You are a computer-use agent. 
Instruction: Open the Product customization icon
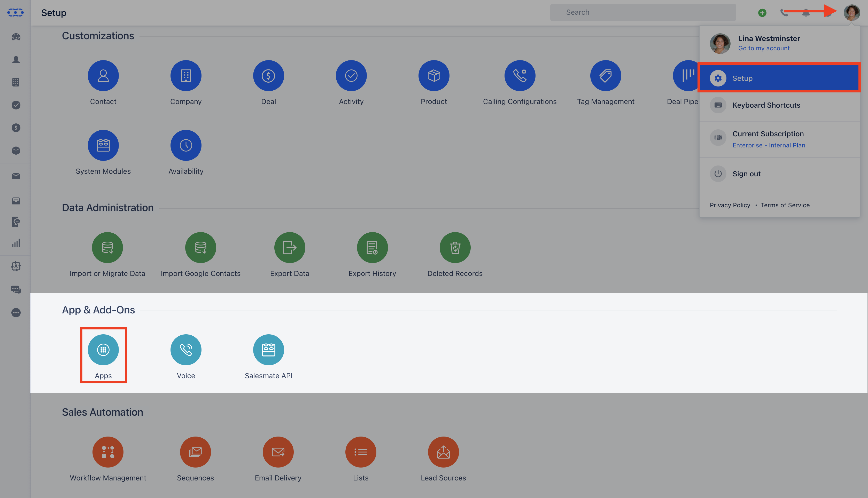coord(434,76)
